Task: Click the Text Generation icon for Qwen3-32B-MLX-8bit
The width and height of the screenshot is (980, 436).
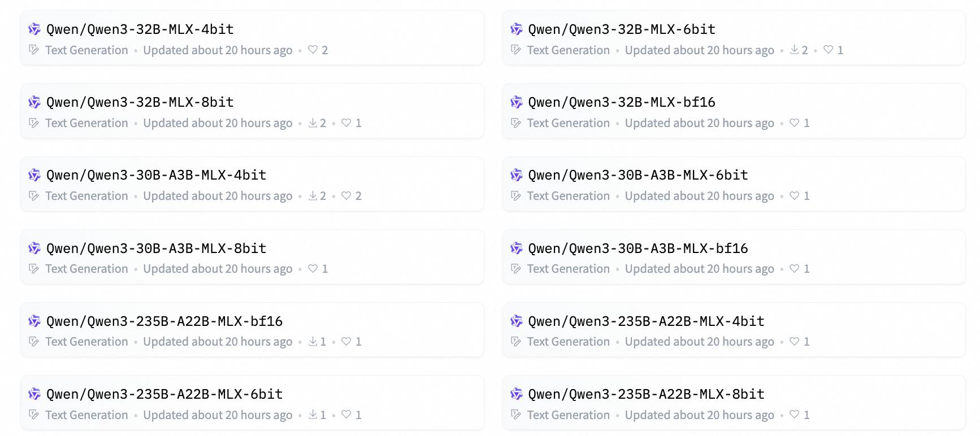Action: pos(34,123)
